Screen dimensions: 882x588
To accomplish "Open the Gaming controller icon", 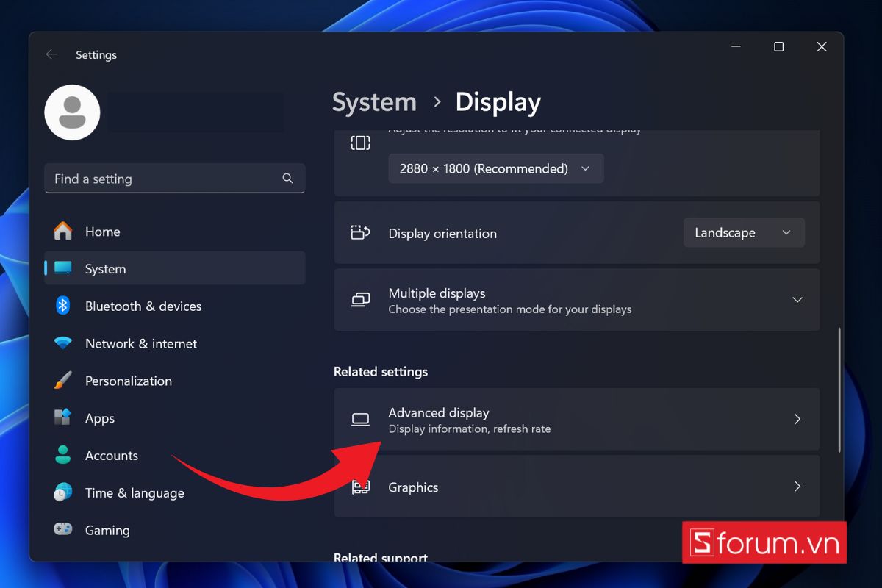I will [63, 529].
